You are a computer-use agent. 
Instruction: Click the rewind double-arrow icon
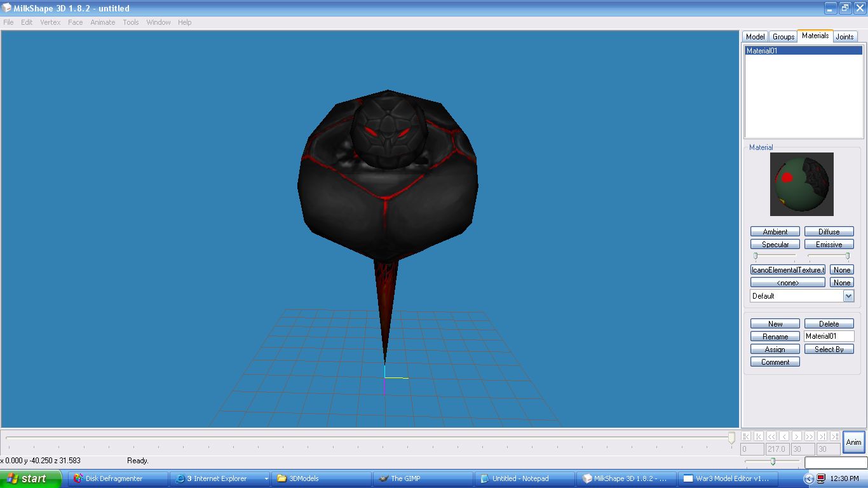771,437
